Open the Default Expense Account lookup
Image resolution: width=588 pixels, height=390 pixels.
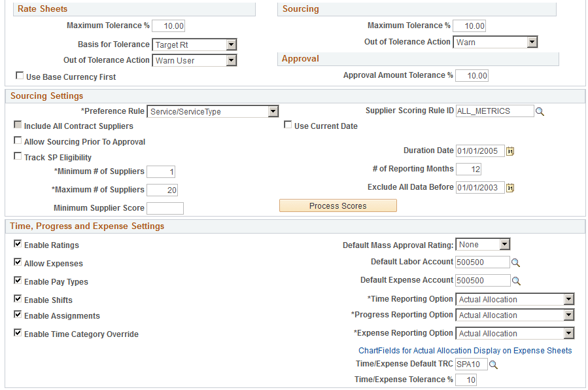[517, 279]
